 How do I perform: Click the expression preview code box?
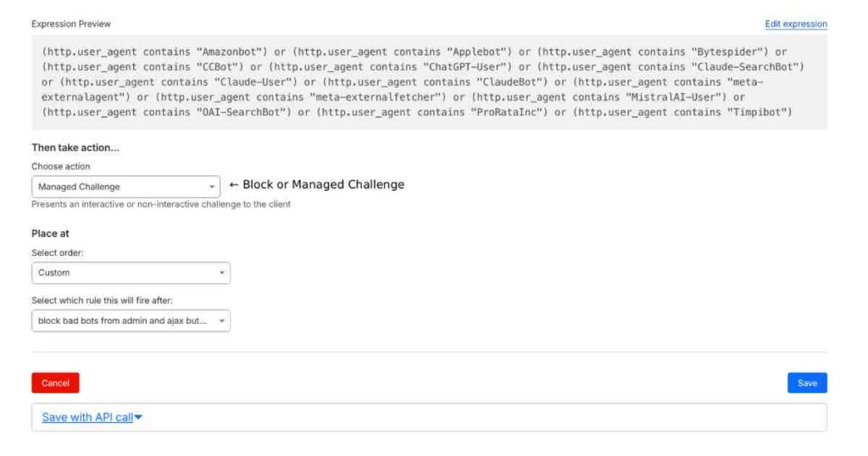[x=429, y=82]
